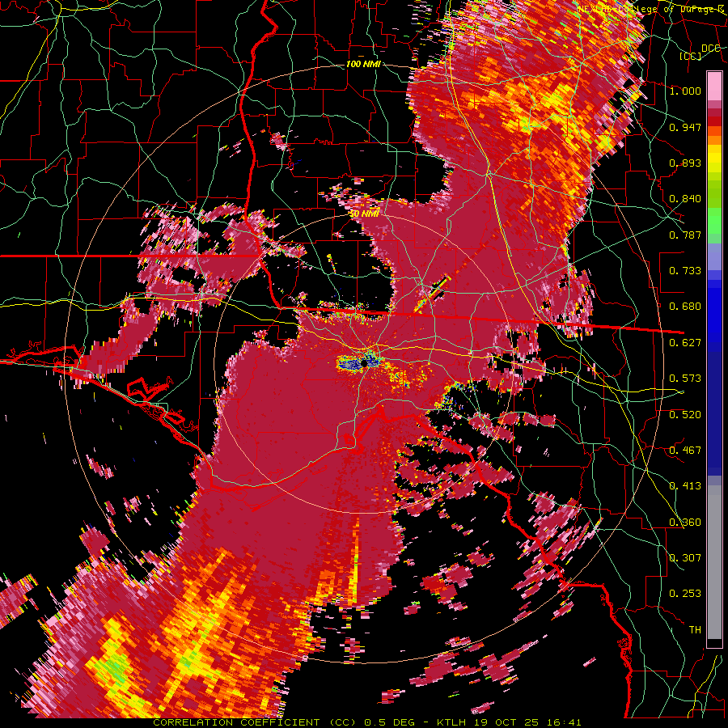Click the Correlation Coefficient caption at the bottom
This screenshot has height=728, width=728.
[367, 722]
